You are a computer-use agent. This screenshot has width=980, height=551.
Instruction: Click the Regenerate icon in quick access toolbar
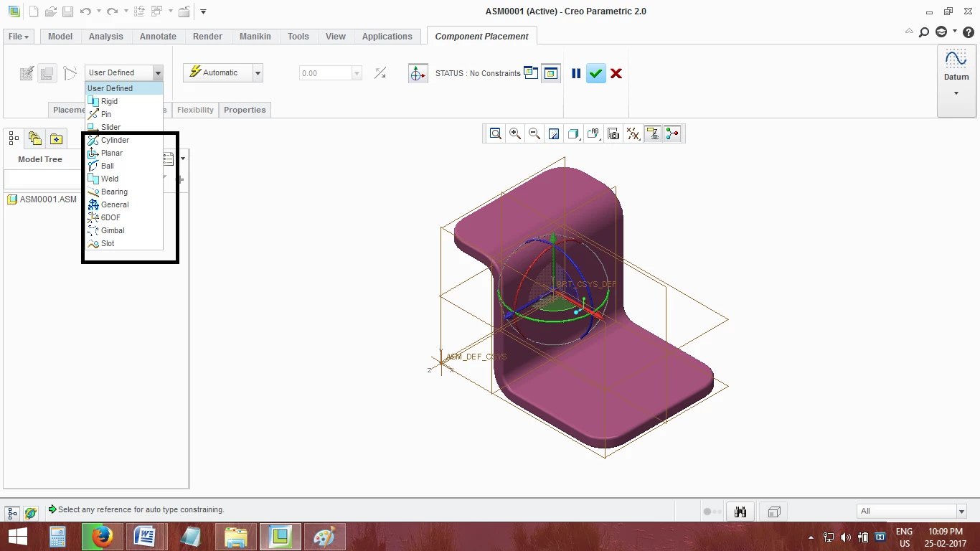(140, 11)
